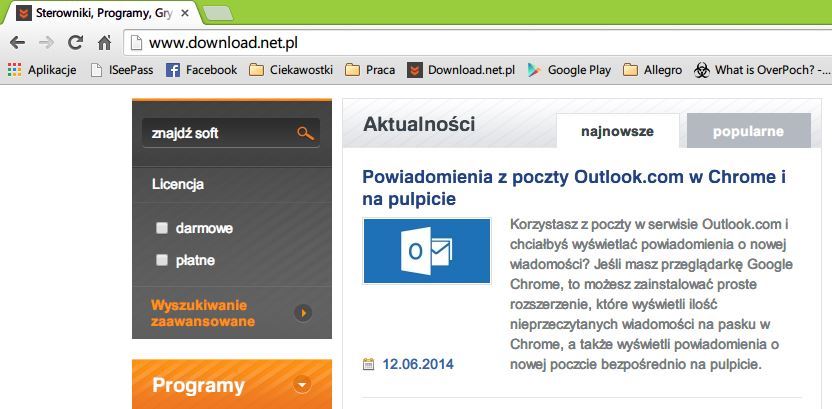Open Wyszukiwanie zaawansowane link
The image size is (832, 409).
click(203, 314)
